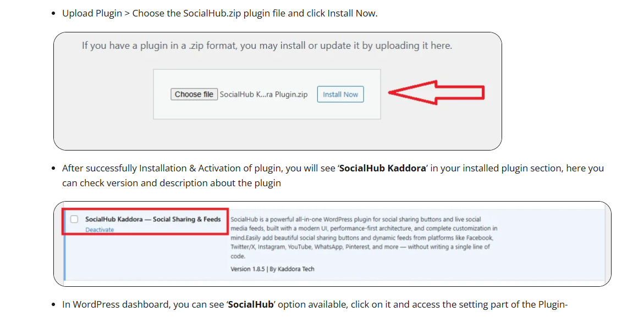Click the bullet marker before Upload Plugin

pyautogui.click(x=53, y=13)
